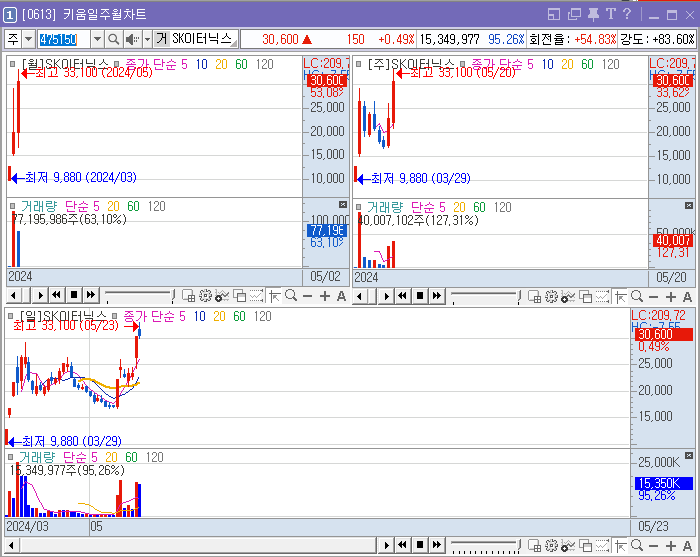The width and height of the screenshot is (700, 557).
Task: Click daily chart stop button
Action: 420,545
